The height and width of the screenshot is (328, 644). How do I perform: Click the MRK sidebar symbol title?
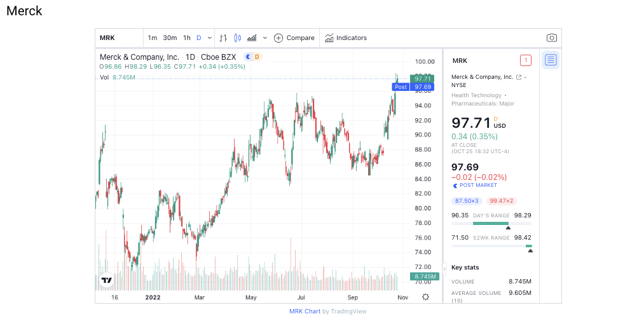pos(460,61)
